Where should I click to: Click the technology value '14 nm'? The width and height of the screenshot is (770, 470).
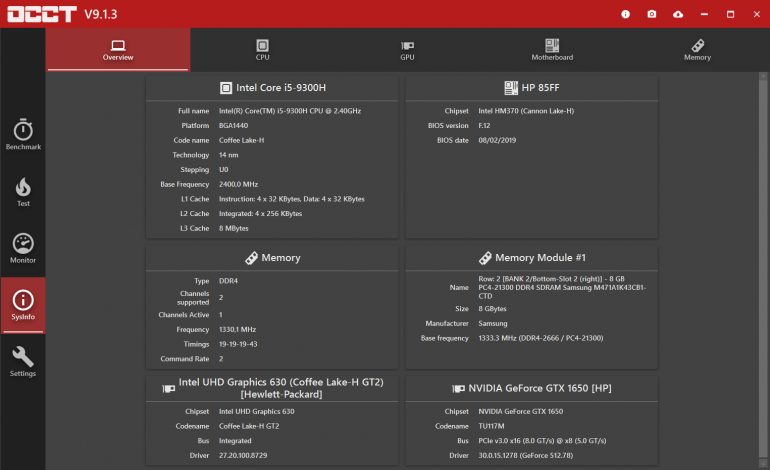pos(228,155)
